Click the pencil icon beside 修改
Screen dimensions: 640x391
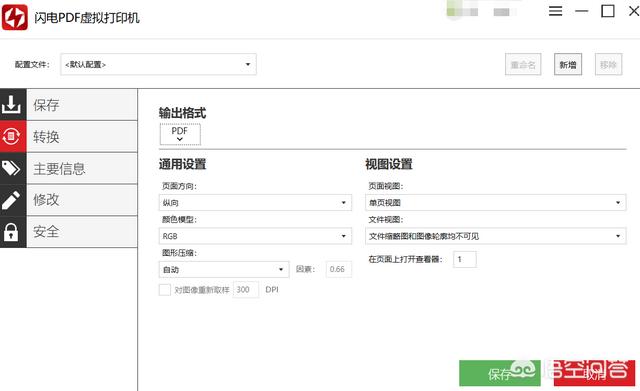point(11,200)
